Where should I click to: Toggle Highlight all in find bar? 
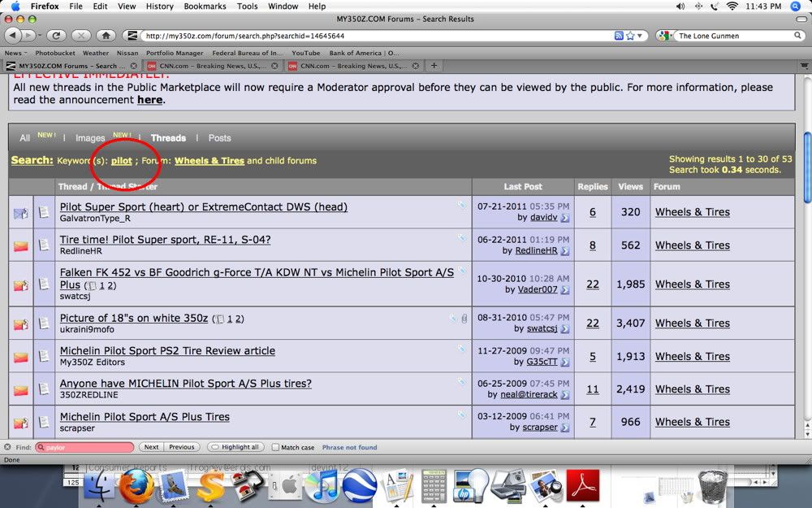235,447
